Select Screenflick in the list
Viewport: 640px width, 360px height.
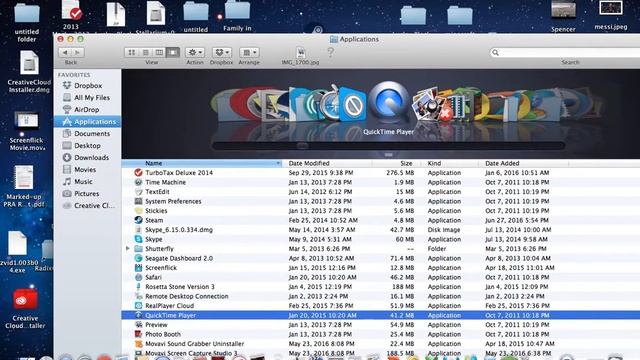pyautogui.click(x=380, y=268)
